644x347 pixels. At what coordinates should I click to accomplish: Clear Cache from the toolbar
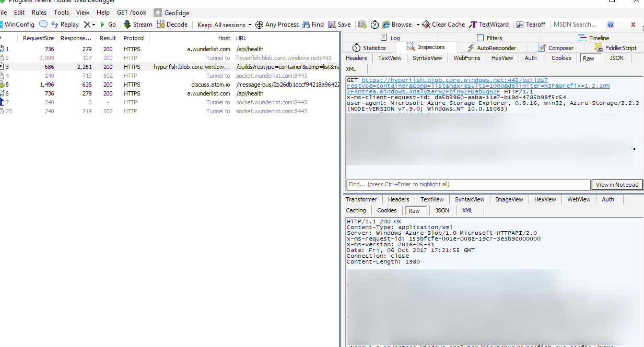tap(444, 25)
